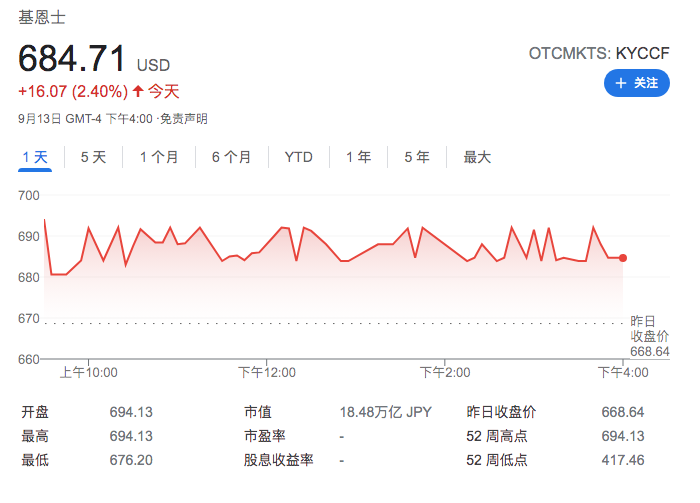
Task: Click the 684.71 price value
Action: point(72,58)
